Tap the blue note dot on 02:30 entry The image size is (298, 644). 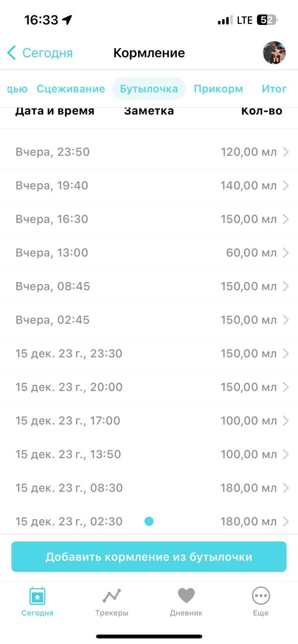click(149, 521)
